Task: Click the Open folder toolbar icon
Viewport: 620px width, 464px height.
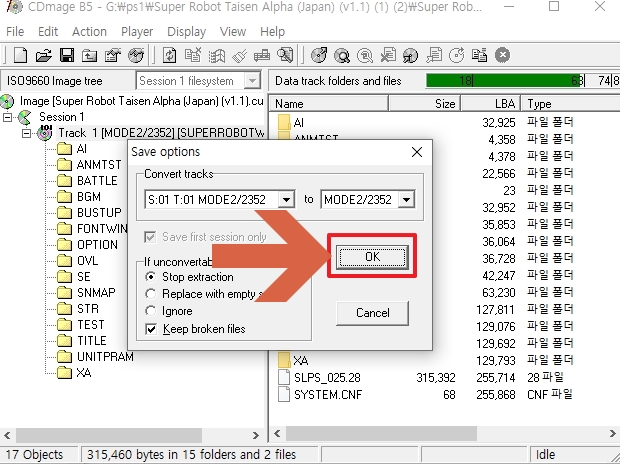Action: pyautogui.click(x=43, y=55)
